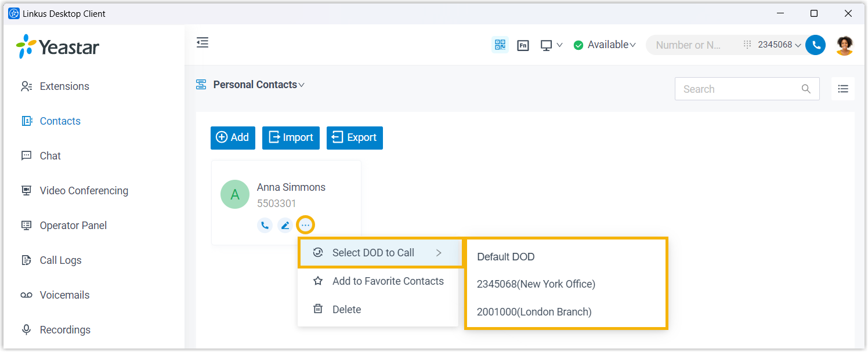Click the Contacts phonebook sidebar icon
The width and height of the screenshot is (868, 352).
(26, 121)
